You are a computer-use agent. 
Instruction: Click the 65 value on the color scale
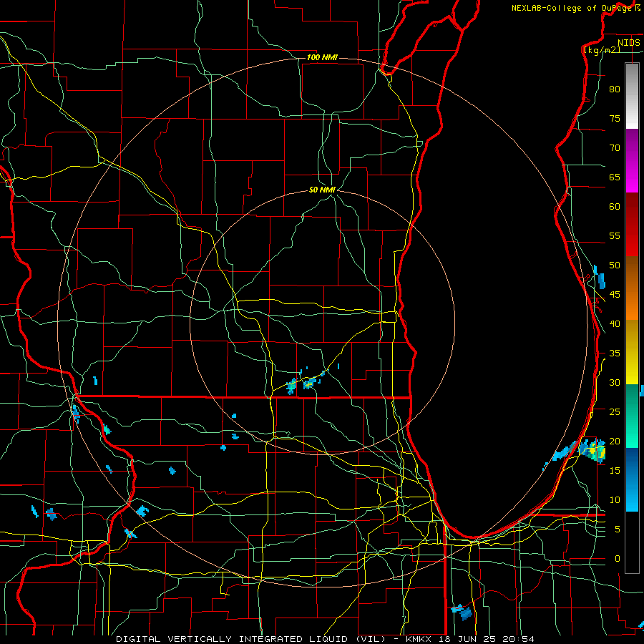click(615, 177)
